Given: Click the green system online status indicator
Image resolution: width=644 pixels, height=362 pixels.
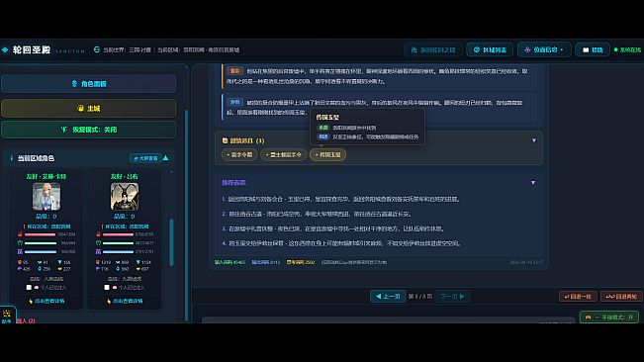Looking at the screenshot, I should (627, 49).
